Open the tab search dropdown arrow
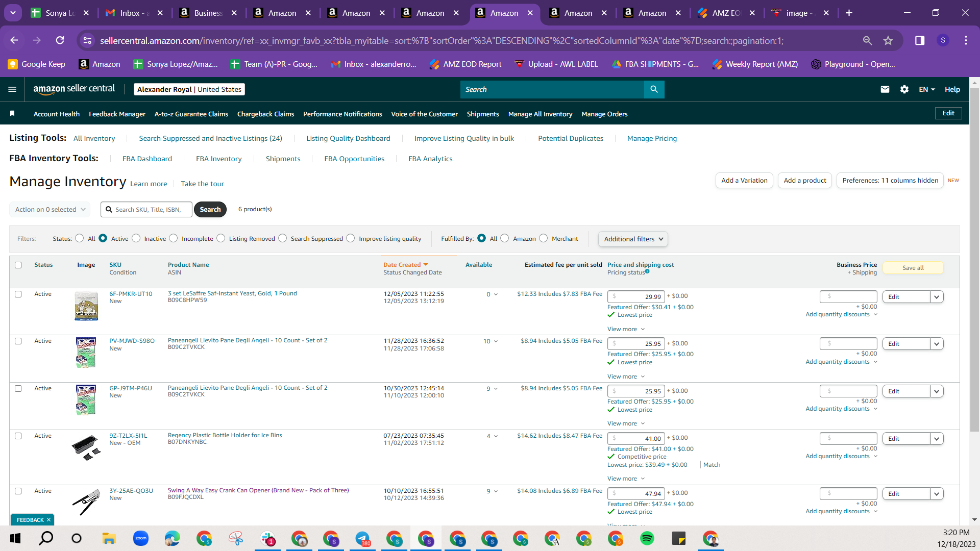Screen dimensions: 980x551 click(x=13, y=13)
